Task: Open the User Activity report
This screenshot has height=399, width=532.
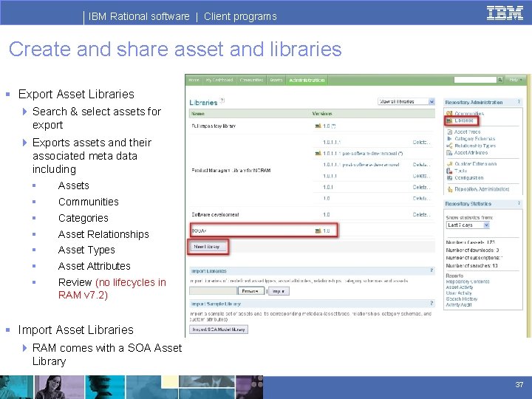Action: point(459,293)
